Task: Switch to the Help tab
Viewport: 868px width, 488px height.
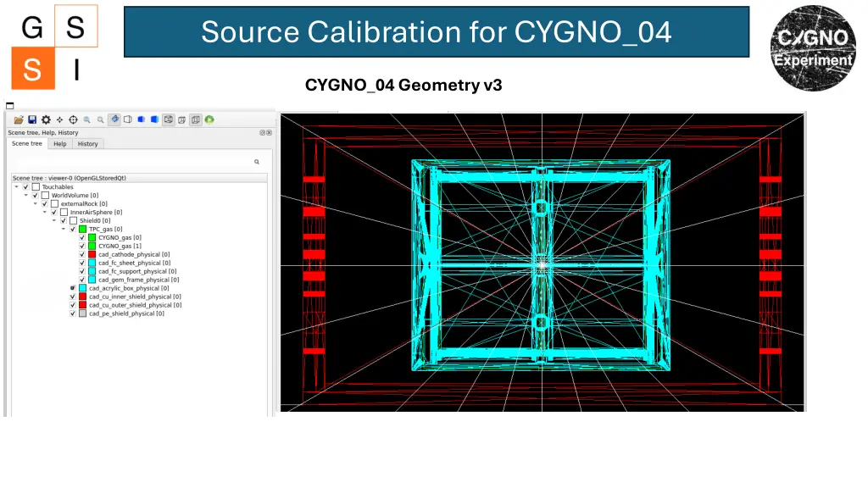Action: [x=59, y=144]
